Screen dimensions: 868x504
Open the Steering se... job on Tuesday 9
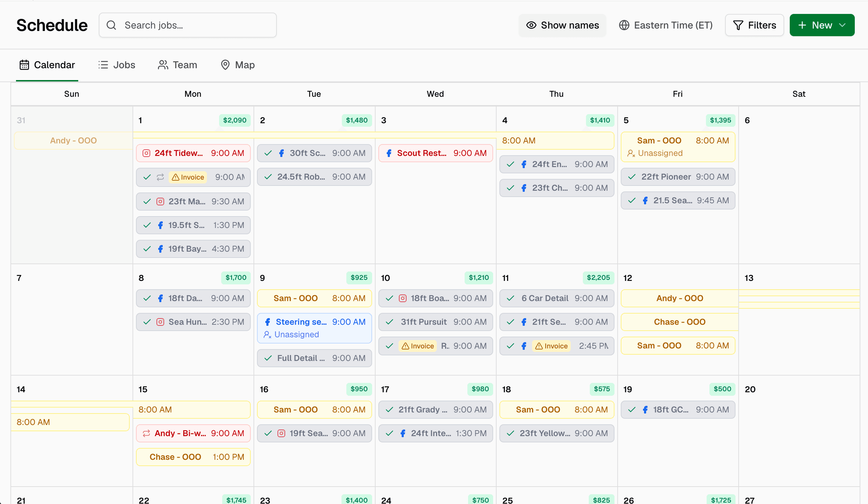(314, 328)
